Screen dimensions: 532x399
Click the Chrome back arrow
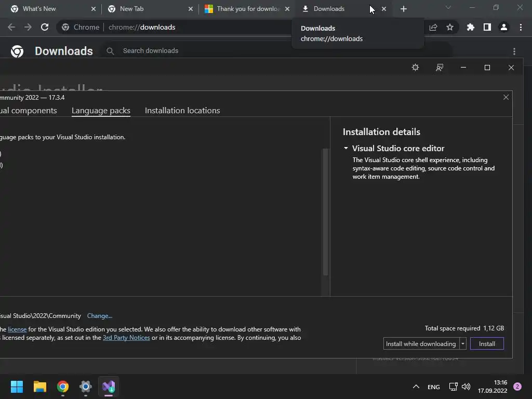11,27
